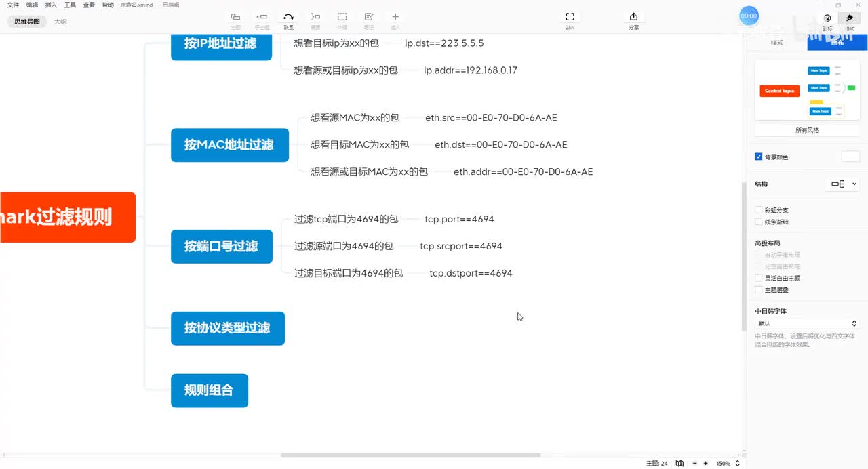The height and width of the screenshot is (469, 868).
Task: Open the 图标 sticker panel icon
Action: tap(827, 18)
